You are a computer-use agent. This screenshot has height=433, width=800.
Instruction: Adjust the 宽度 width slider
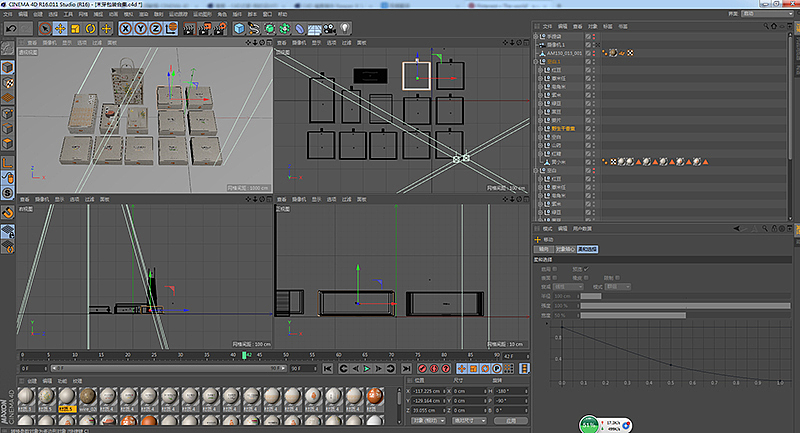(685, 315)
